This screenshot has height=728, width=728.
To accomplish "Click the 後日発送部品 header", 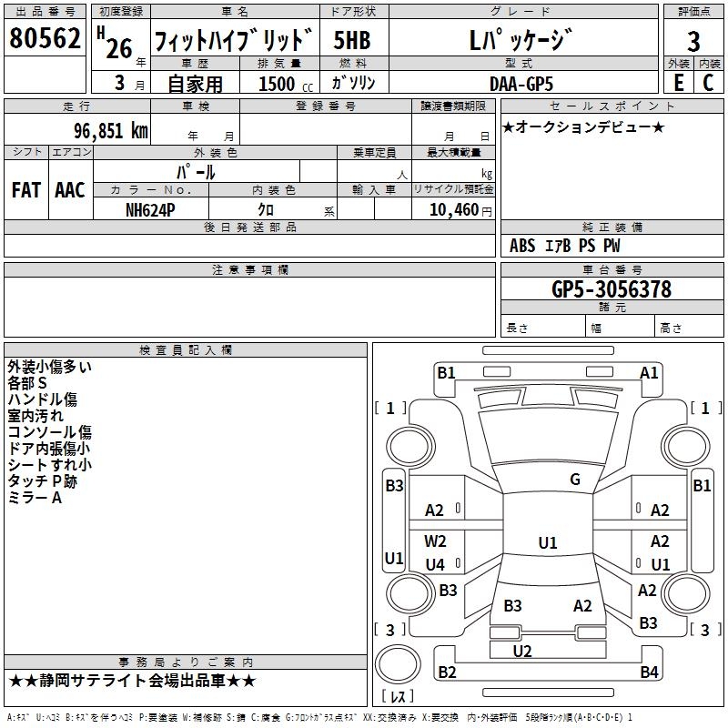I will click(249, 227).
